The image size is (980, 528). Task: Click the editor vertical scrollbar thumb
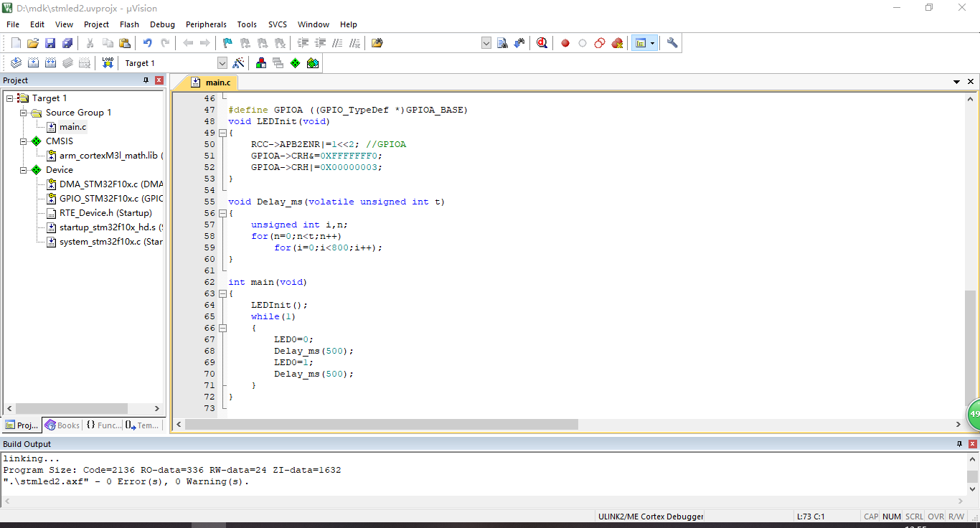[971, 349]
